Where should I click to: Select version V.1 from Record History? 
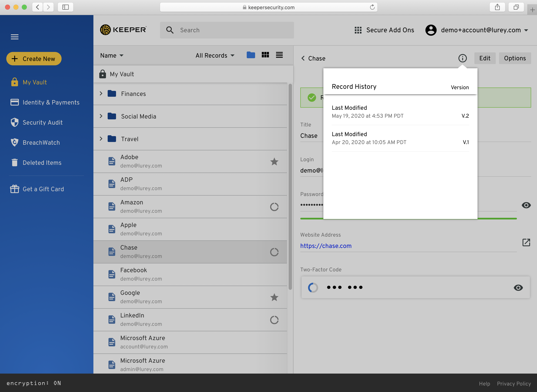pos(400,138)
